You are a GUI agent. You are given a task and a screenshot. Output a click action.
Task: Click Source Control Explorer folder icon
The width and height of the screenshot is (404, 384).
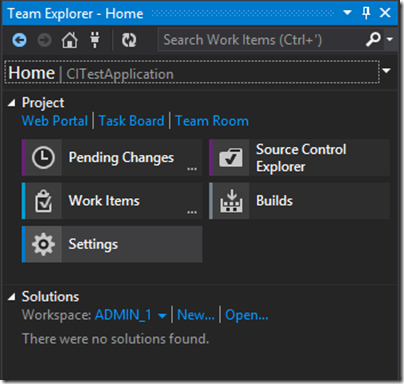click(231, 157)
